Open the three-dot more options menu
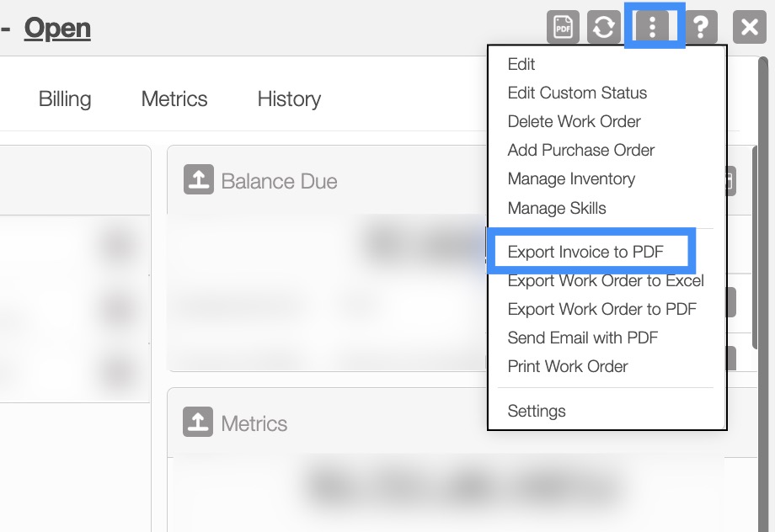This screenshot has height=532, width=775. pyautogui.click(x=653, y=27)
